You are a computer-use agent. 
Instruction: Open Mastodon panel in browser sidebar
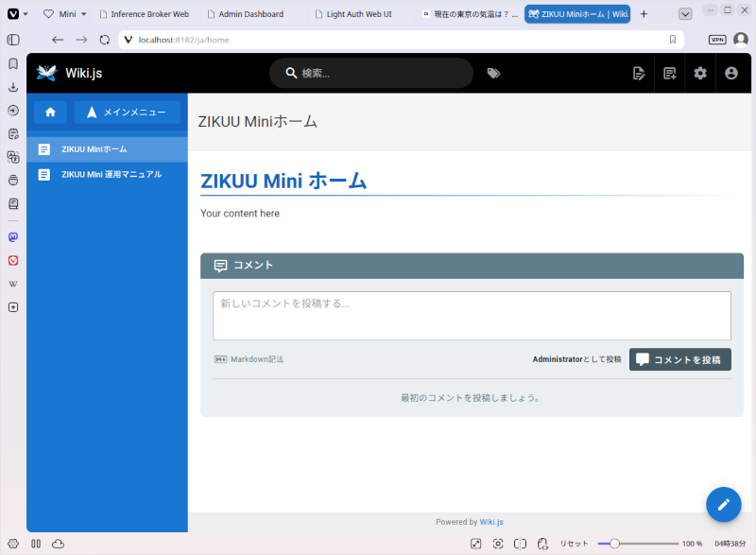13,236
